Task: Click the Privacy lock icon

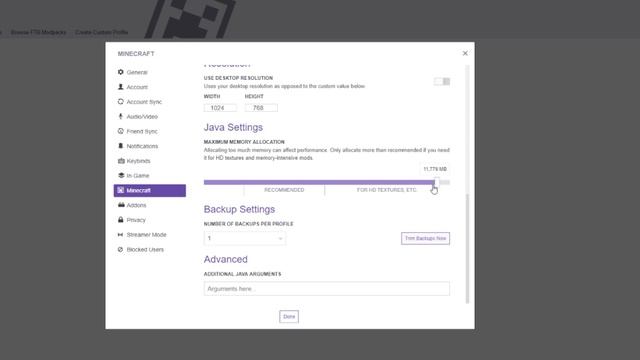Action: click(120, 220)
